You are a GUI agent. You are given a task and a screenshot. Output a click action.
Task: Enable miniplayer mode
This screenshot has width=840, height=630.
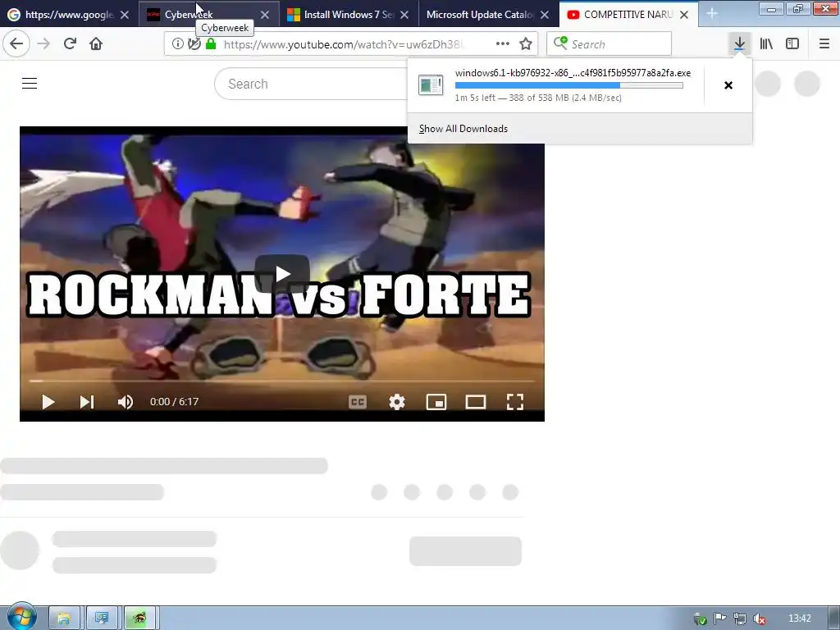point(436,402)
